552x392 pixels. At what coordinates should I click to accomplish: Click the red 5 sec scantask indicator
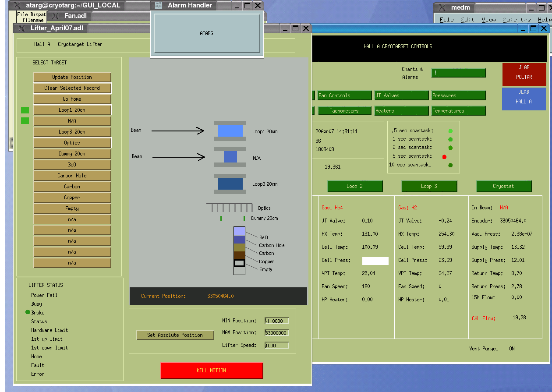(x=444, y=156)
